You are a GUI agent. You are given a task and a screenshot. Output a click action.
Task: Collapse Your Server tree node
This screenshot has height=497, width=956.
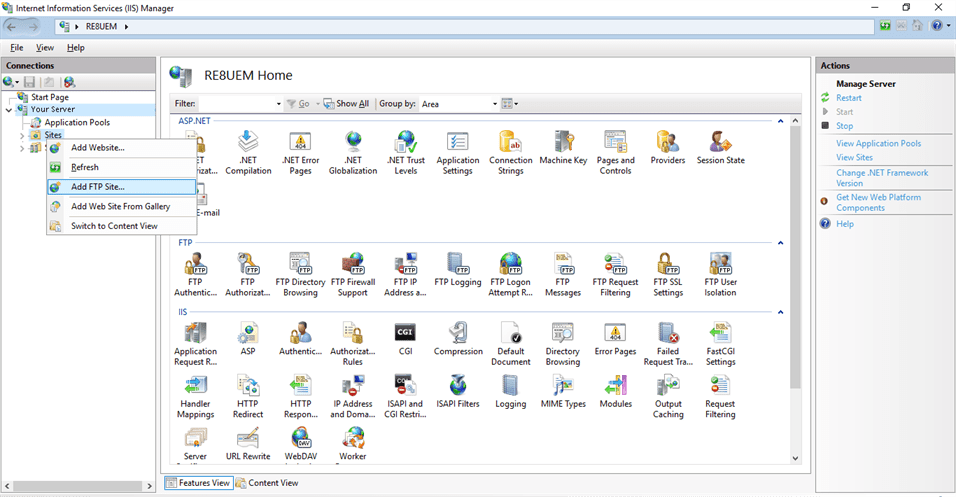pos(9,110)
